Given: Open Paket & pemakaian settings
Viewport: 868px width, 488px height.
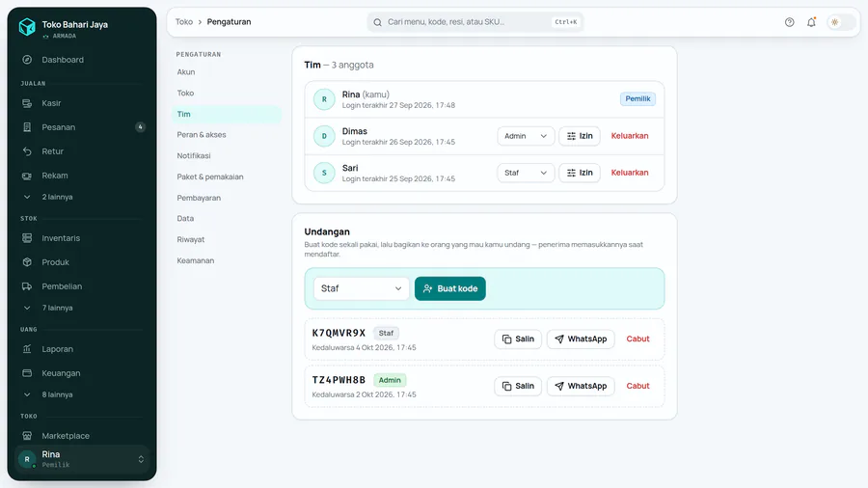Looking at the screenshot, I should click(x=226, y=177).
